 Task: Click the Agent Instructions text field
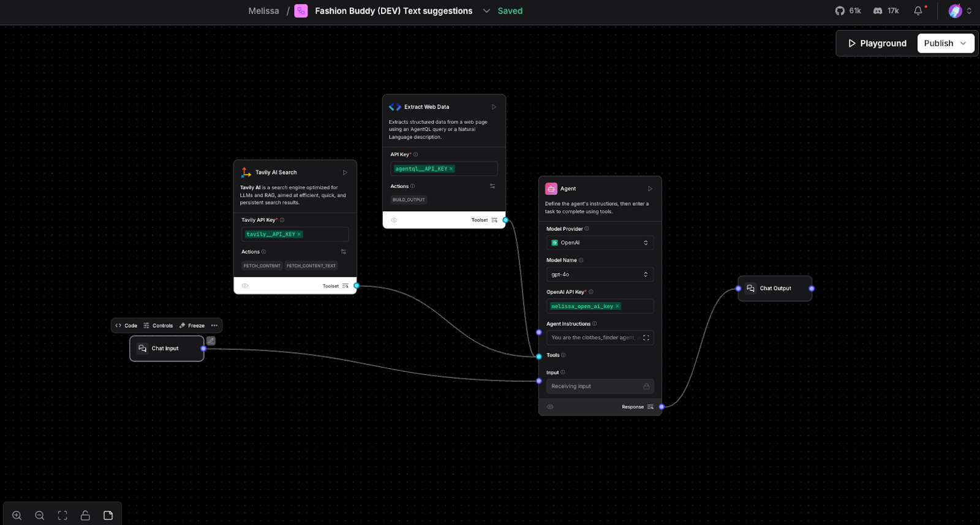[x=600, y=338]
